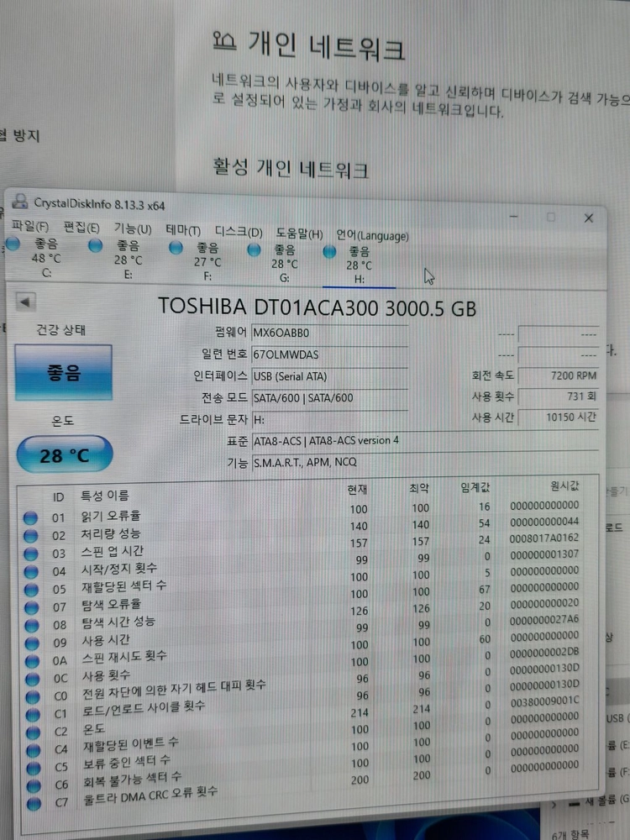The height and width of the screenshot is (840, 630).
Task: Open the 디스크(D) menu
Action: tap(239, 232)
